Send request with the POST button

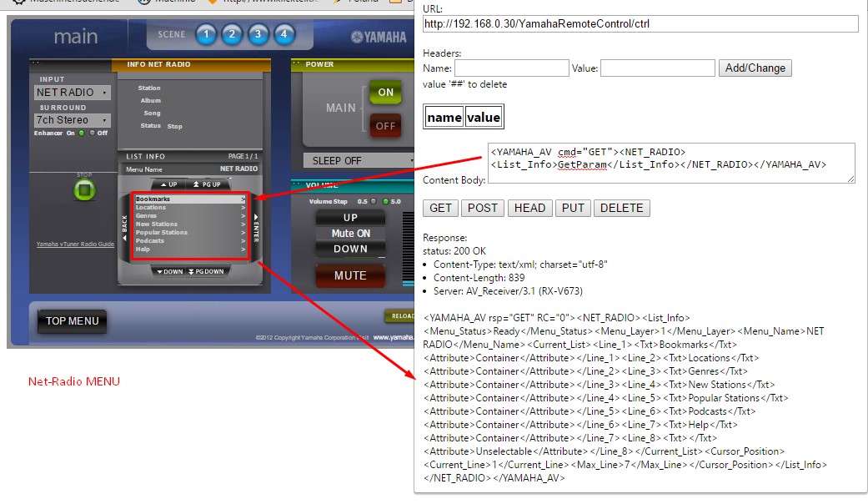[483, 209]
